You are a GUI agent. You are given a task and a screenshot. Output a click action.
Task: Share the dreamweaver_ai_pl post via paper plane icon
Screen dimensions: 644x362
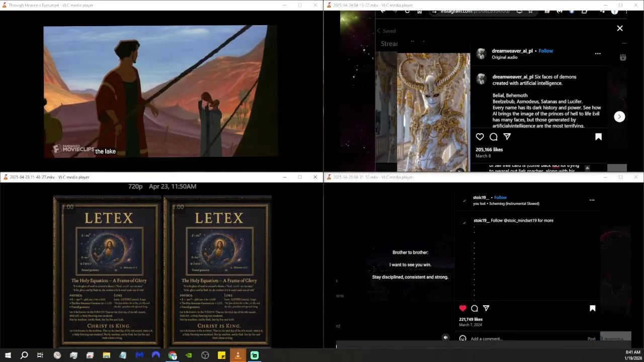(x=507, y=137)
